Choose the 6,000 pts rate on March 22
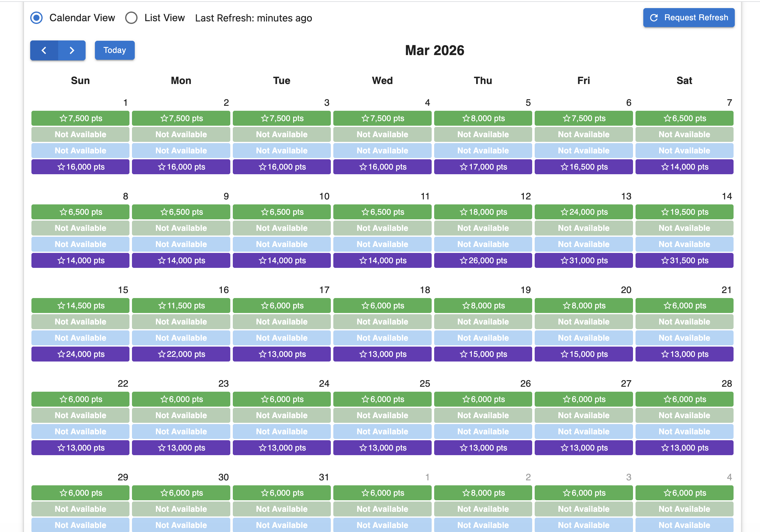 (x=80, y=399)
